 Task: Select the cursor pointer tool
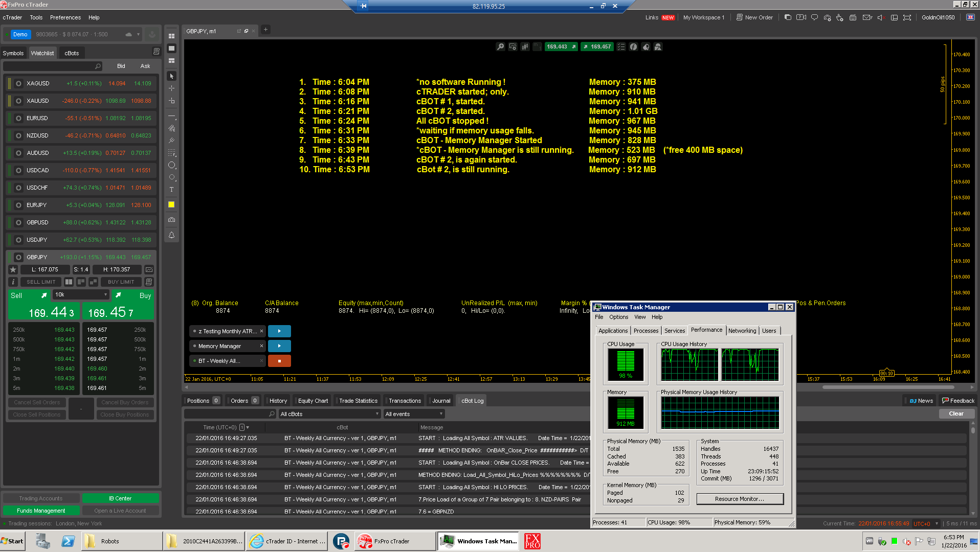171,76
